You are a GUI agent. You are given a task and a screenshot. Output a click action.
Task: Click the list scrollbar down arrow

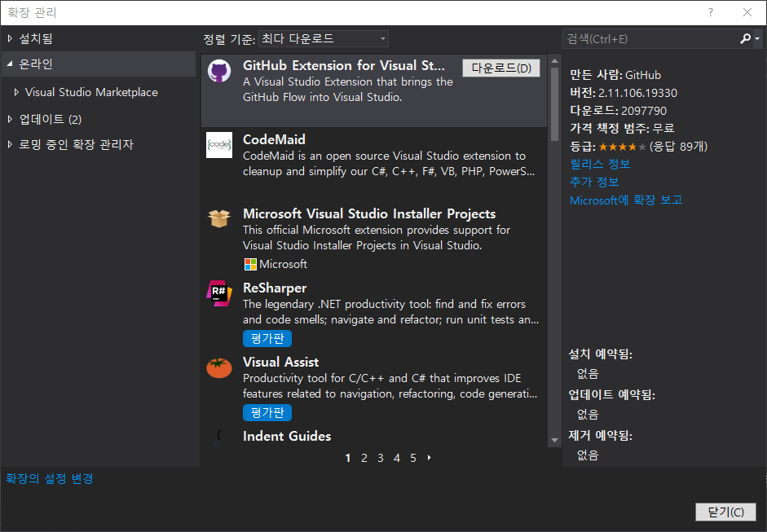pyautogui.click(x=554, y=440)
